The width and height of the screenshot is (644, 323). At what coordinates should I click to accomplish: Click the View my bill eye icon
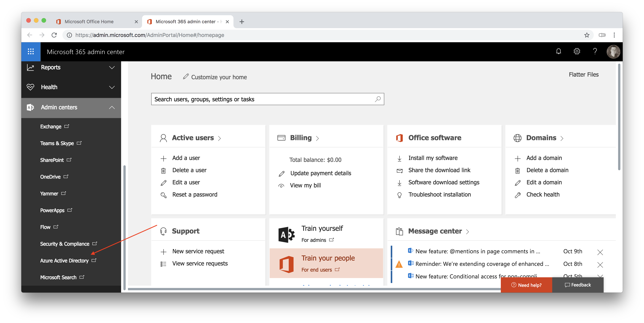click(x=281, y=186)
